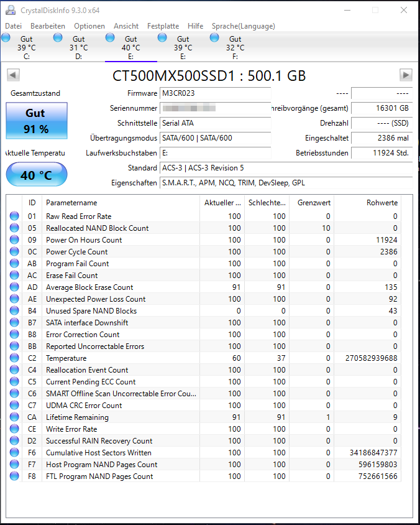Click Betriebsstunden value 11924 Std.

click(381, 153)
